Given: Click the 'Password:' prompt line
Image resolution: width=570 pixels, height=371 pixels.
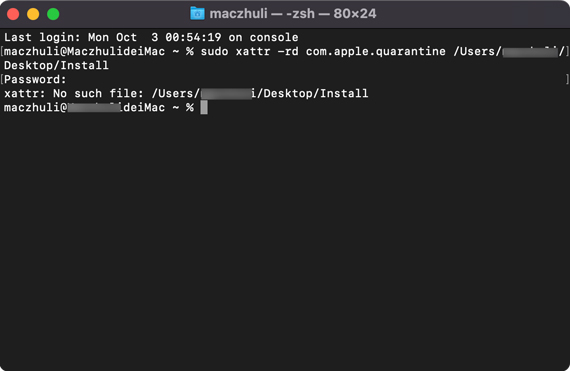Looking at the screenshot, I should pyautogui.click(x=35, y=80).
